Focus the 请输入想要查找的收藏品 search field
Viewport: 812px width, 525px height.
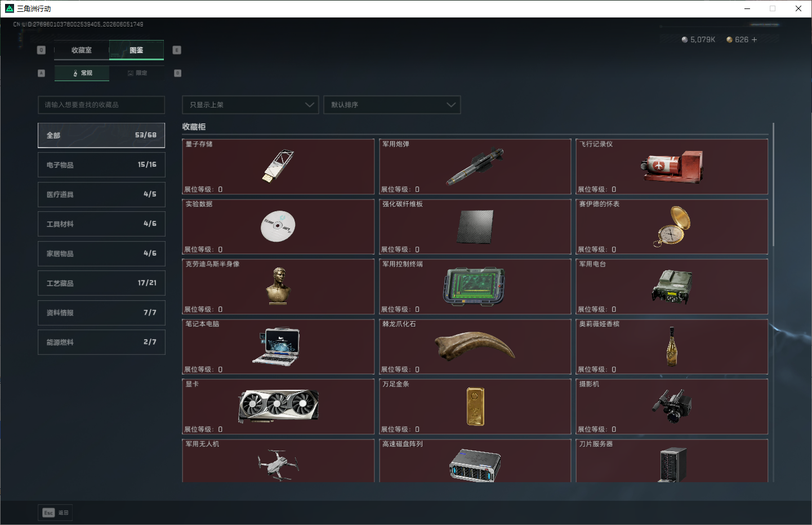click(x=101, y=105)
